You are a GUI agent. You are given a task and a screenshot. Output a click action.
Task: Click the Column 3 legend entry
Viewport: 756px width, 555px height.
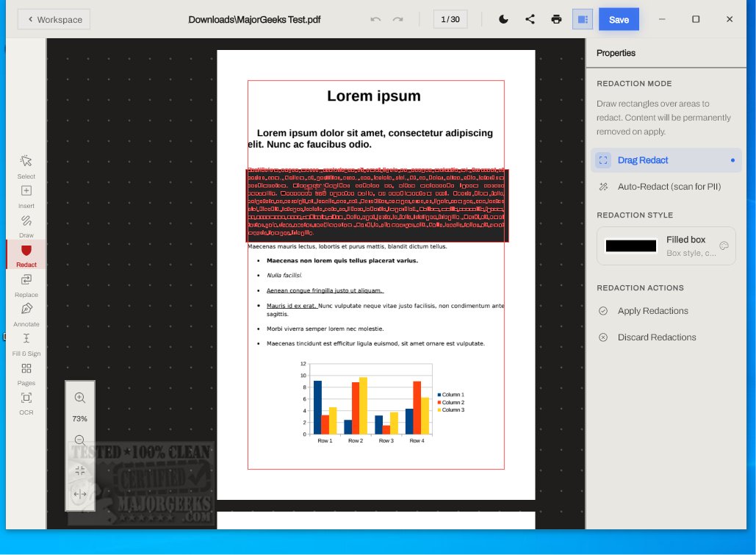click(x=451, y=409)
